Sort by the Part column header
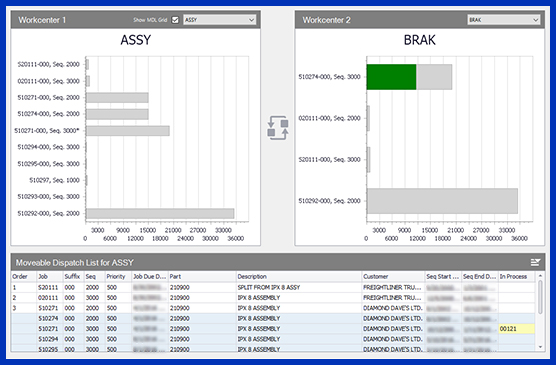The height and width of the screenshot is (365, 556). (x=202, y=276)
